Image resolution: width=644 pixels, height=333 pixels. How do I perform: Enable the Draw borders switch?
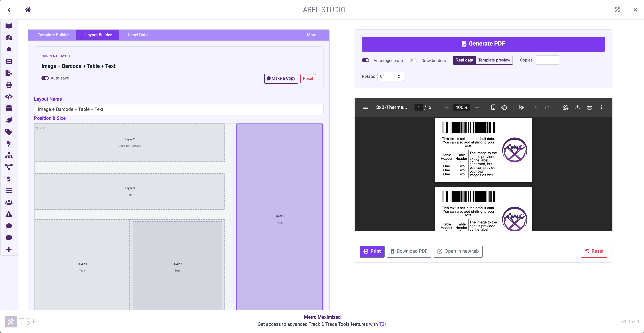[x=413, y=60]
